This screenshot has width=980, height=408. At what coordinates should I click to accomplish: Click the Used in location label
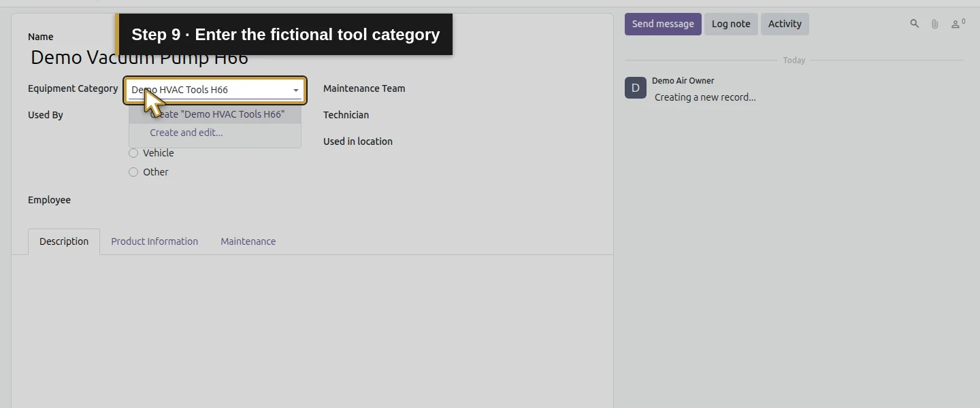[358, 141]
